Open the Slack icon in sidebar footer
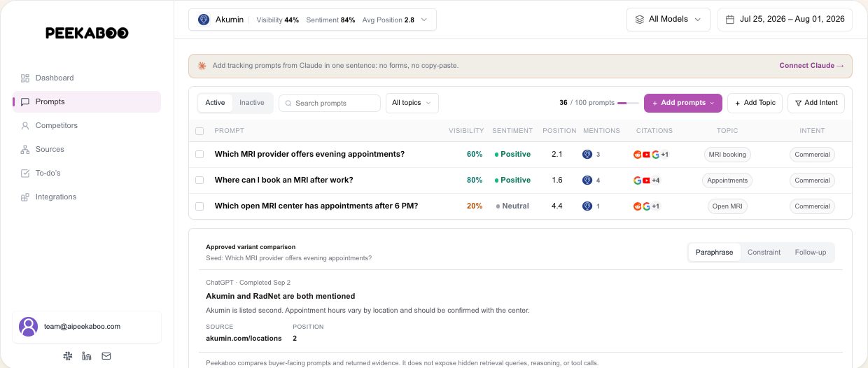868x368 pixels. pyautogui.click(x=67, y=356)
